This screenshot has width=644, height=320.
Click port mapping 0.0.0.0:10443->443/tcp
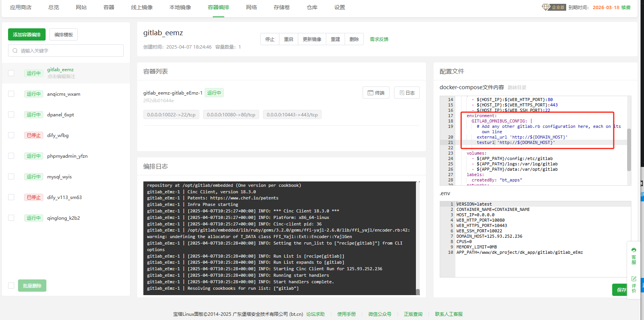(292, 114)
